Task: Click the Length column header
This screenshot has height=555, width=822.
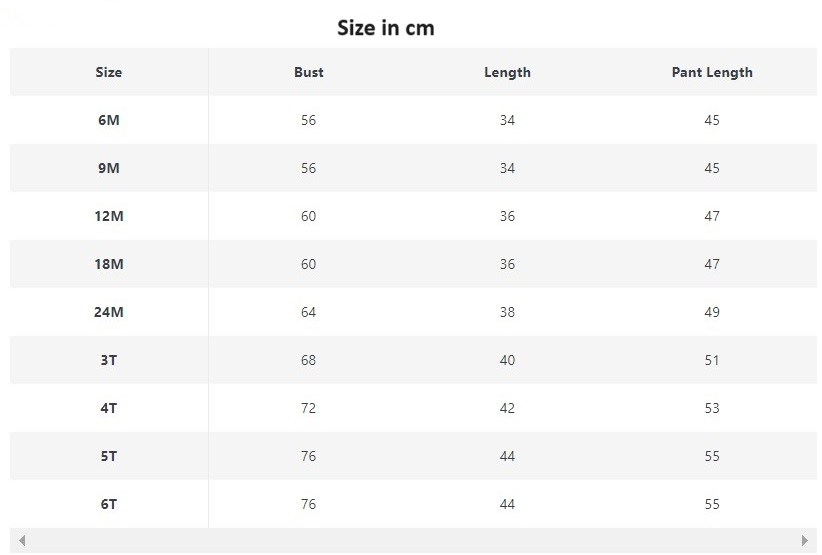Action: [507, 72]
